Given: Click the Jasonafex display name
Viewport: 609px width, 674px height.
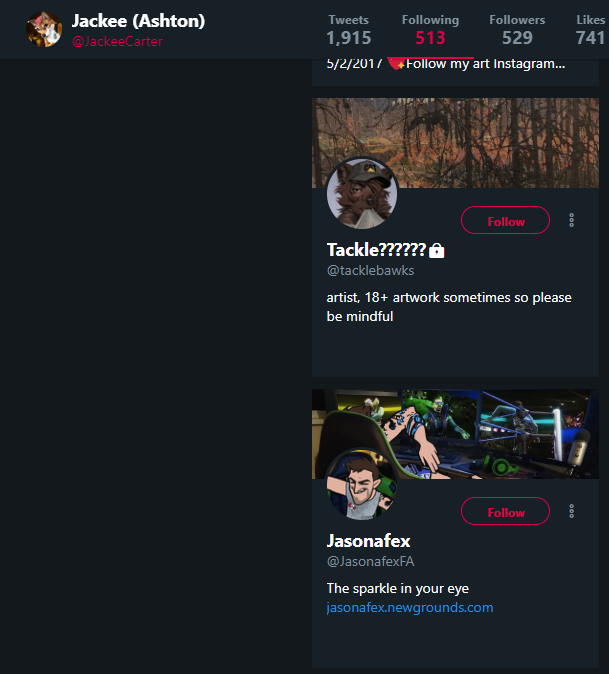Looking at the screenshot, I should click(368, 541).
